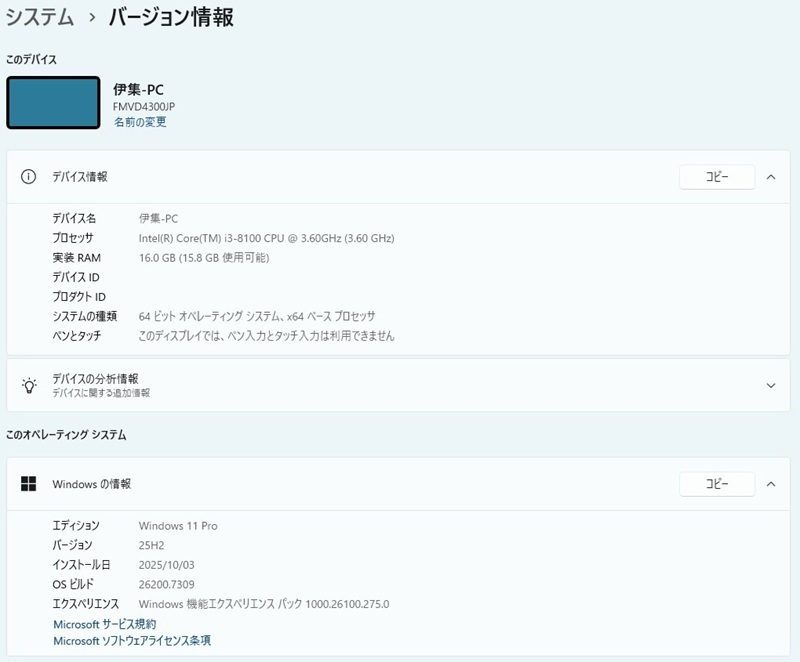Click the Windows logo icon beside Windows の情報
This screenshot has height=662, width=800.
(29, 484)
